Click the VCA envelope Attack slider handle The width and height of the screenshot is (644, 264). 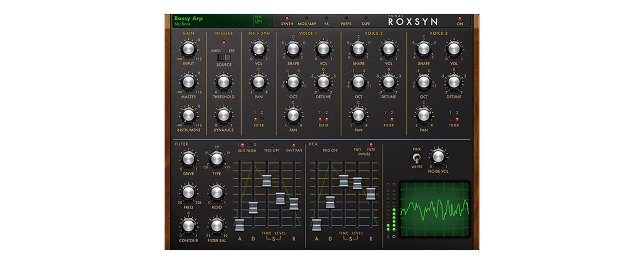coord(316,225)
